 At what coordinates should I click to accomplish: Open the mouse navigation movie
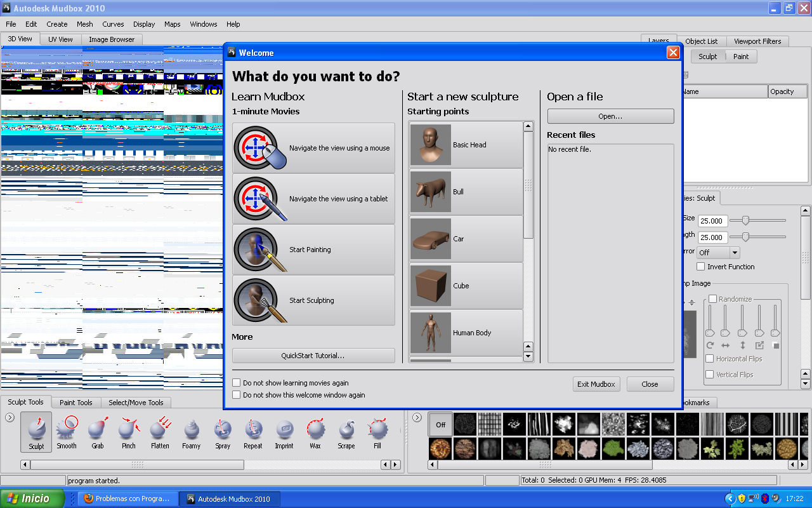coord(313,148)
